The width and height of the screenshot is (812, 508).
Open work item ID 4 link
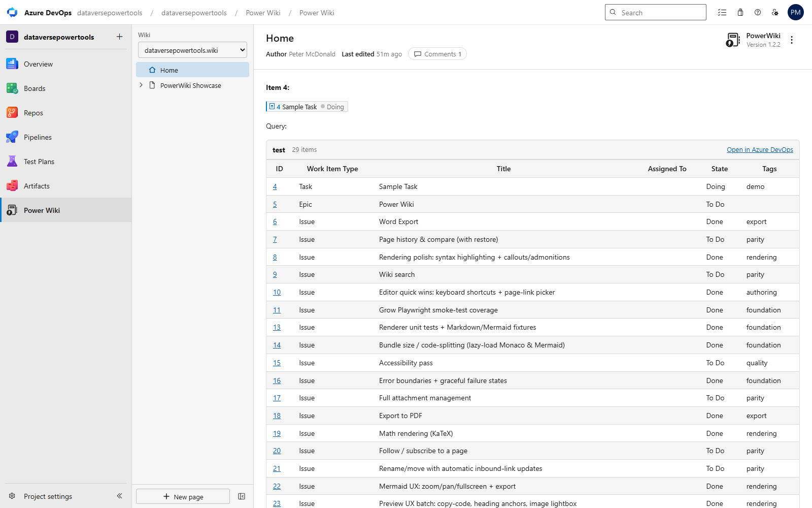275,186
